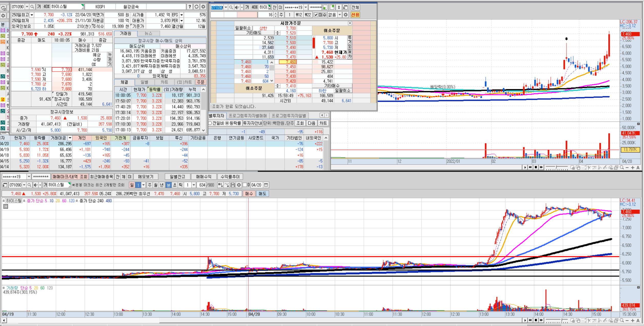This screenshot has height=326, width=644.
Task: Click the add-indicator candlestick icon in minute chart toolbar
Action: 220,185
